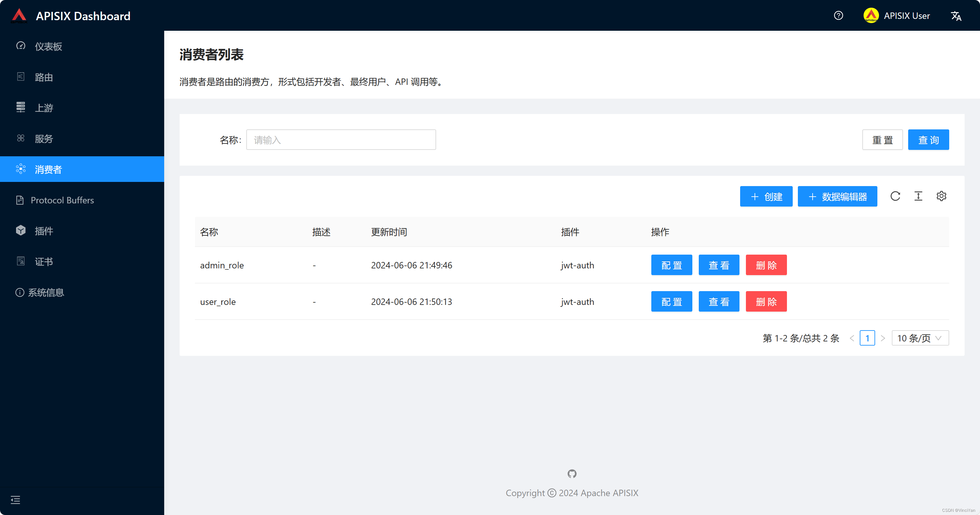
Task: Open the table settings gear
Action: [x=942, y=196]
